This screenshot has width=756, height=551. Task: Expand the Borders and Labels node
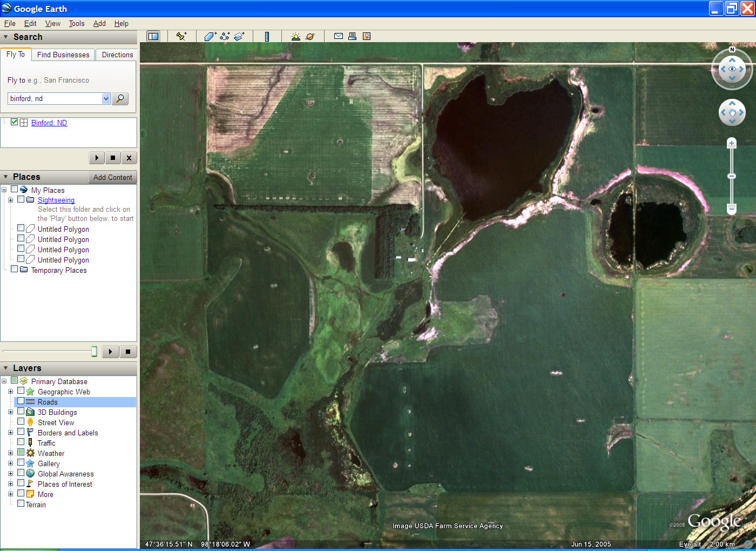[10, 433]
